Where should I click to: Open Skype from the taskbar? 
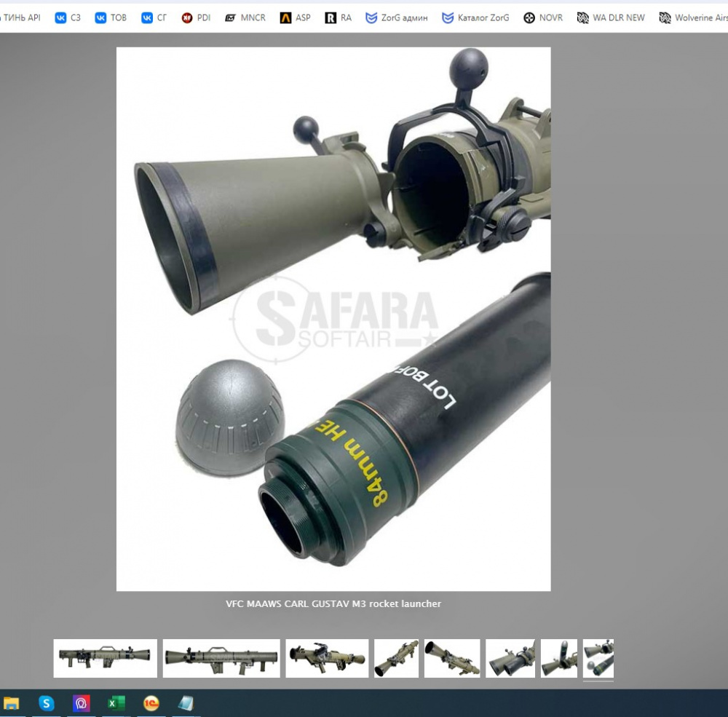[46, 703]
